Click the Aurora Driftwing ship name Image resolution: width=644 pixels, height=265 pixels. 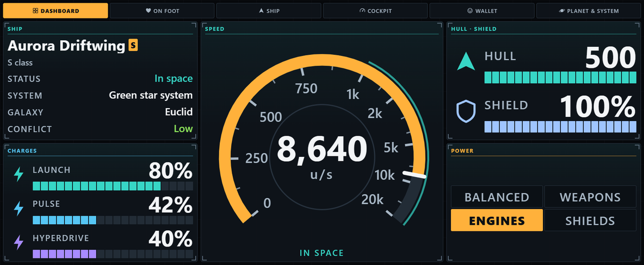click(66, 46)
